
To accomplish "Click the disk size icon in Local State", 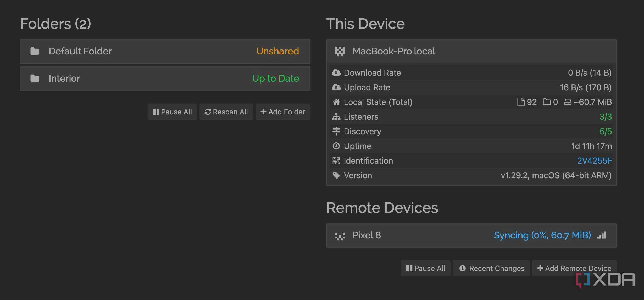I will (x=568, y=102).
